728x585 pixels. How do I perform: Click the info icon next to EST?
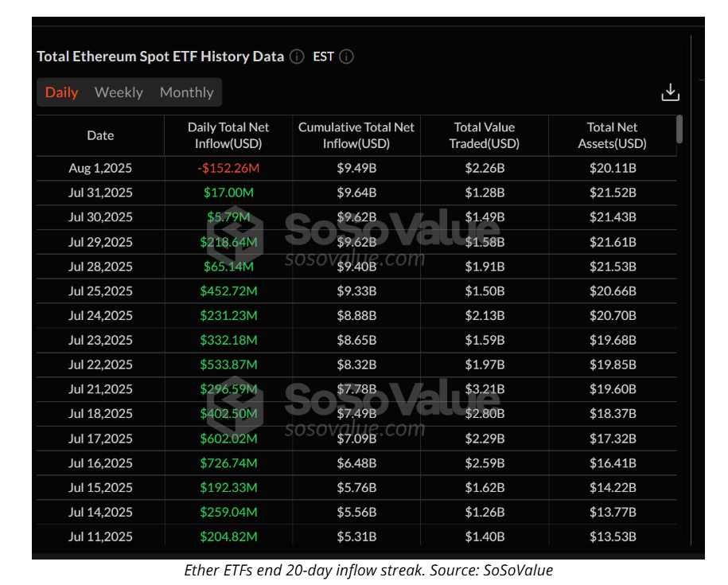pyautogui.click(x=346, y=57)
